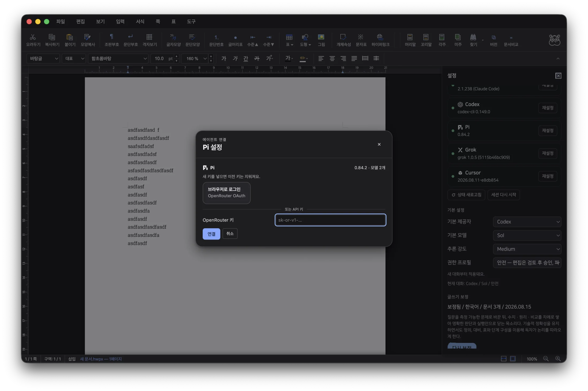This screenshot has width=588, height=391.
Task: Open the 입력 menu
Action: point(120,21)
